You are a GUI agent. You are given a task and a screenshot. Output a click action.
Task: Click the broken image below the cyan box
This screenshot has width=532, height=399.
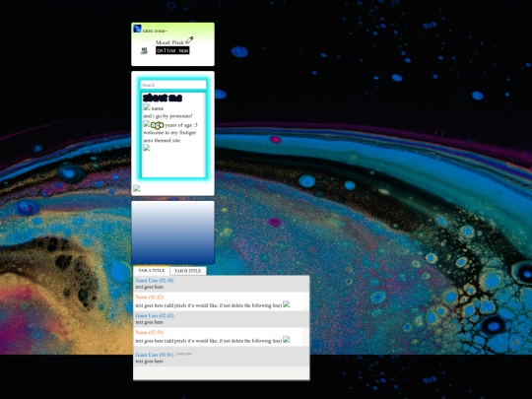pyautogui.click(x=136, y=188)
